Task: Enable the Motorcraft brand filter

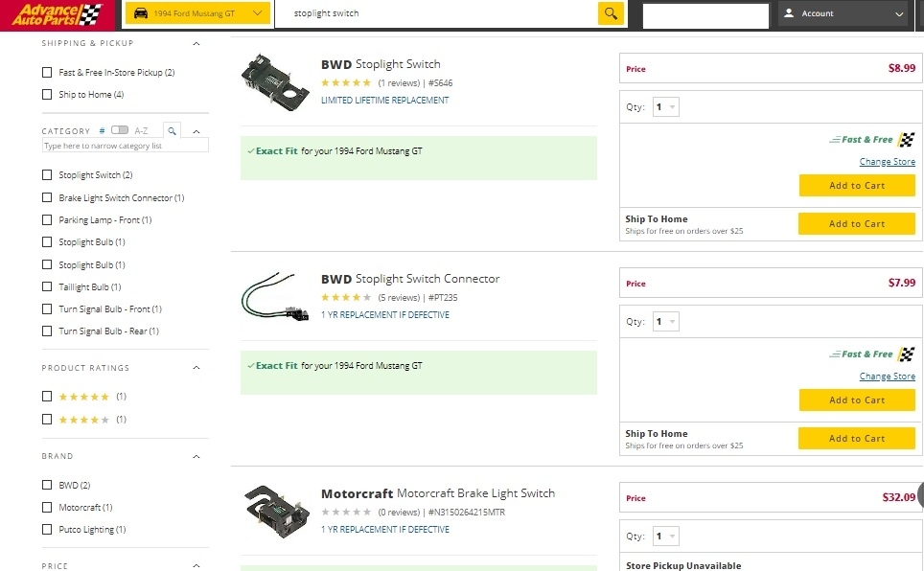Action: click(47, 508)
